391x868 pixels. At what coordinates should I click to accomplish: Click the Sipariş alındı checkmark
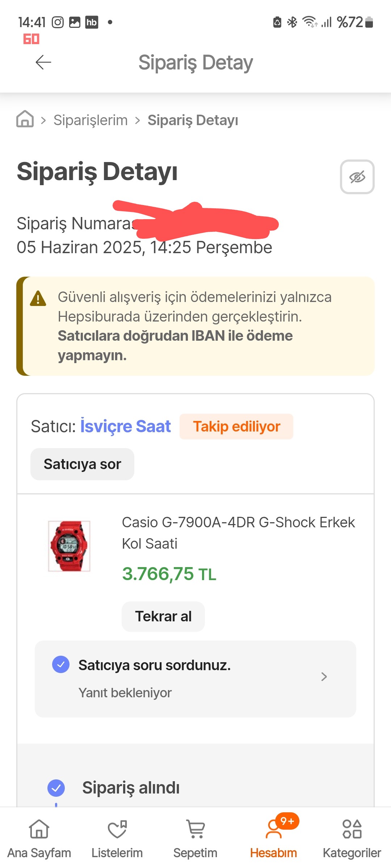56,788
